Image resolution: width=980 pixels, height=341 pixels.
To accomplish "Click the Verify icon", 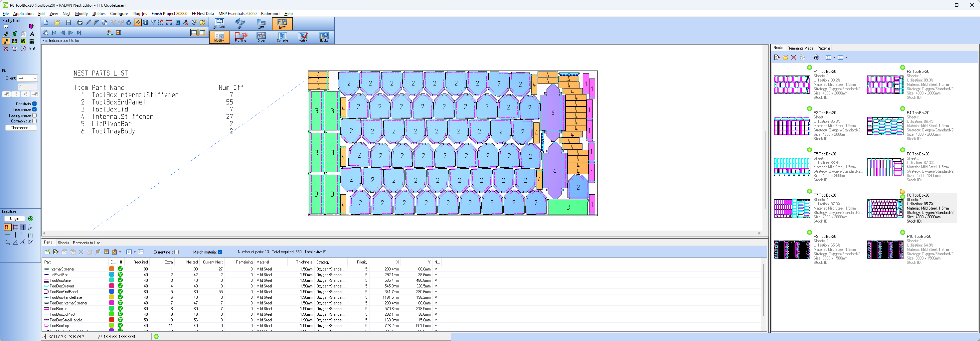I will click(303, 37).
